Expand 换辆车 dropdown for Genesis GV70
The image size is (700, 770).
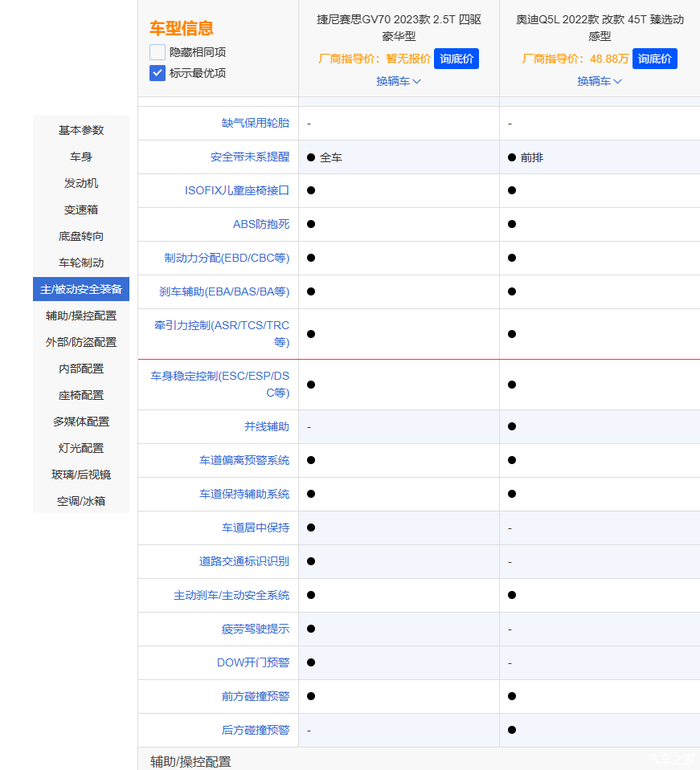click(399, 81)
